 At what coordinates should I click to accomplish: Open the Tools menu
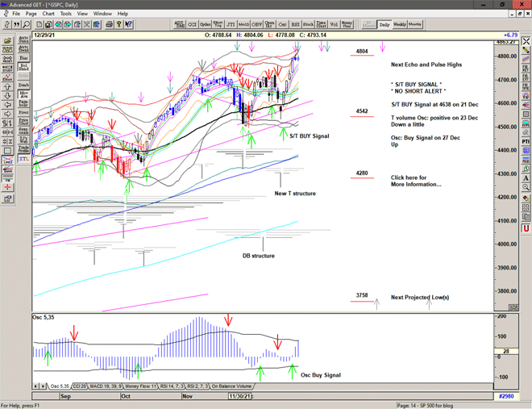[66, 14]
